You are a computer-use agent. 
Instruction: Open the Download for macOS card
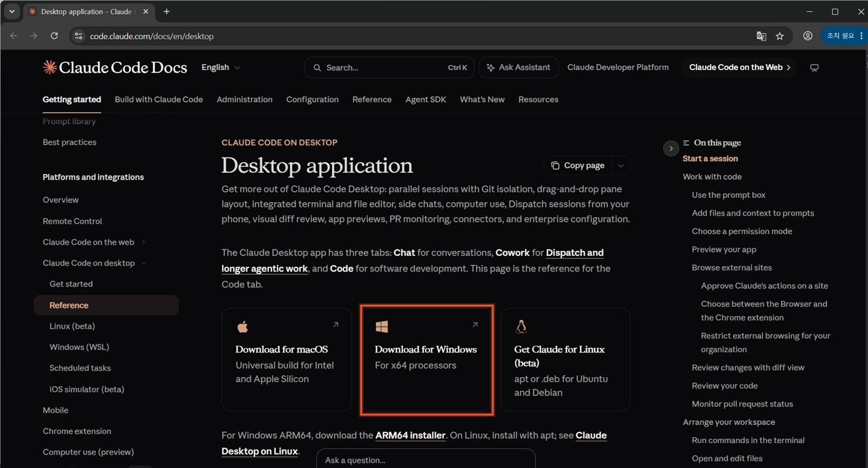pyautogui.click(x=286, y=359)
